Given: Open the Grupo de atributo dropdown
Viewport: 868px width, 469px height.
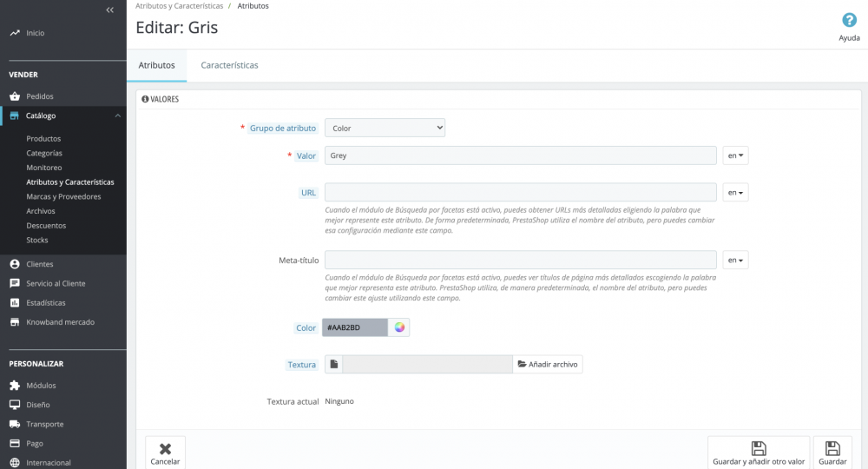Looking at the screenshot, I should pyautogui.click(x=385, y=128).
